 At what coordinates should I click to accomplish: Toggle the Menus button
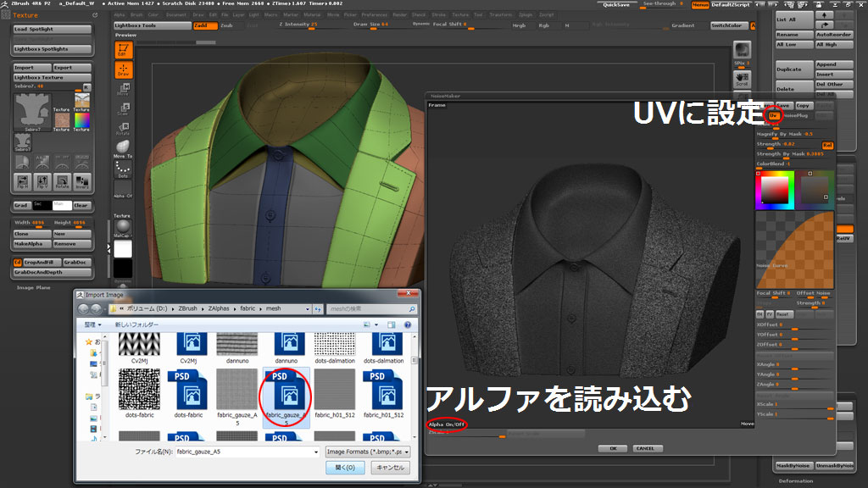(700, 4)
